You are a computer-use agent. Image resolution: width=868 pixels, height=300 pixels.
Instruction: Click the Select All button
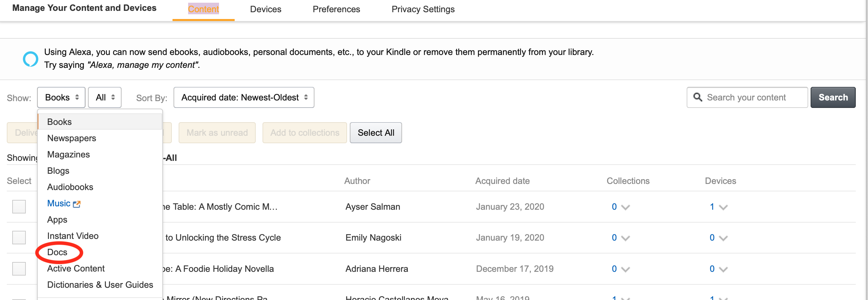tap(376, 133)
